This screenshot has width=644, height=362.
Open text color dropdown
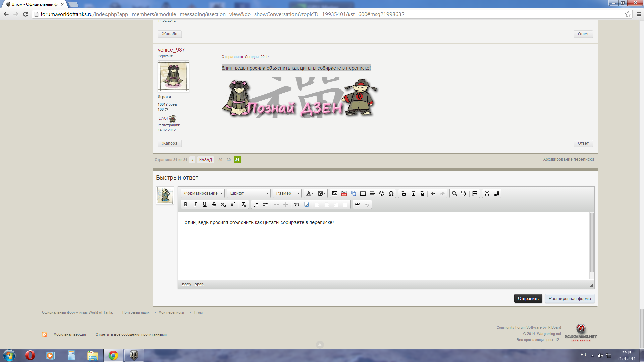point(310,193)
